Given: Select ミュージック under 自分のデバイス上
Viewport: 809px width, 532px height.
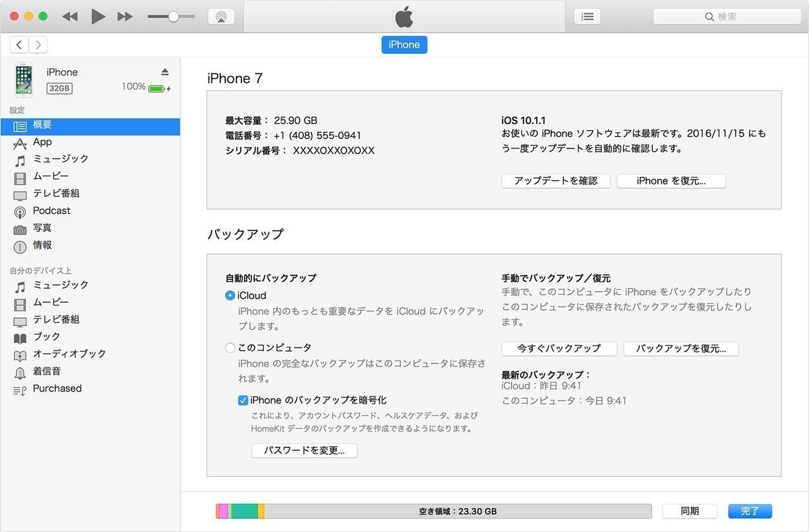Looking at the screenshot, I should (x=60, y=285).
